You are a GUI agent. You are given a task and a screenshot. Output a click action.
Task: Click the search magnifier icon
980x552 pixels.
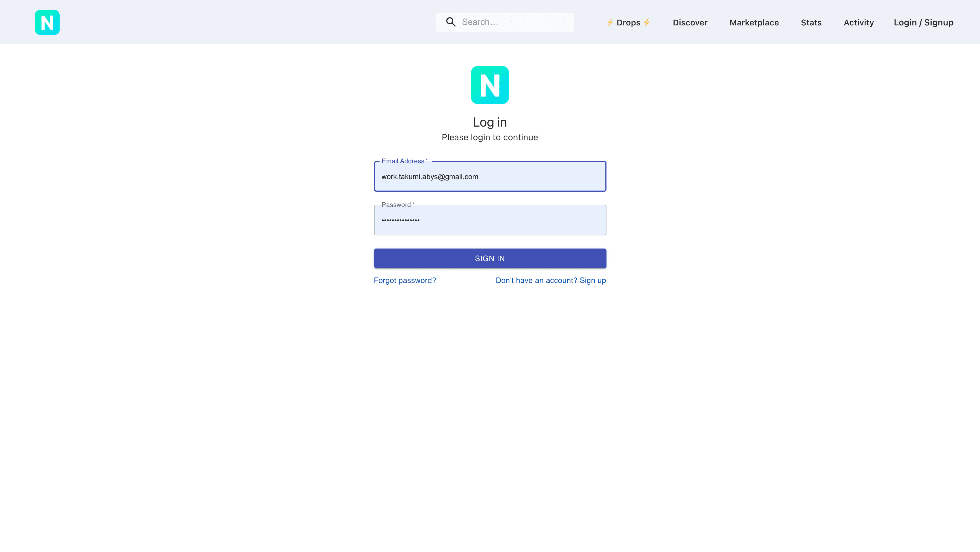pyautogui.click(x=451, y=22)
